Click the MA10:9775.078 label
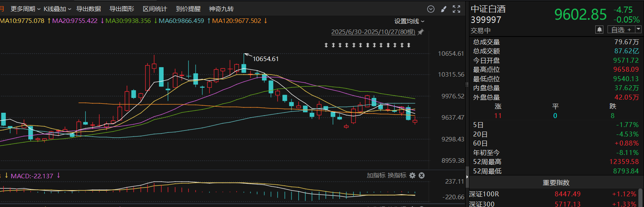The image size is (644, 207). tap(22, 21)
